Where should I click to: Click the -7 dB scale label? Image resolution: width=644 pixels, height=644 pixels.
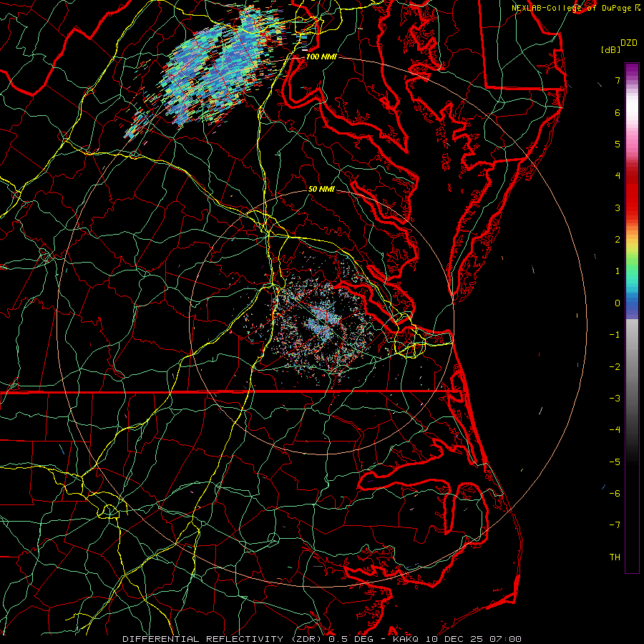615,525
